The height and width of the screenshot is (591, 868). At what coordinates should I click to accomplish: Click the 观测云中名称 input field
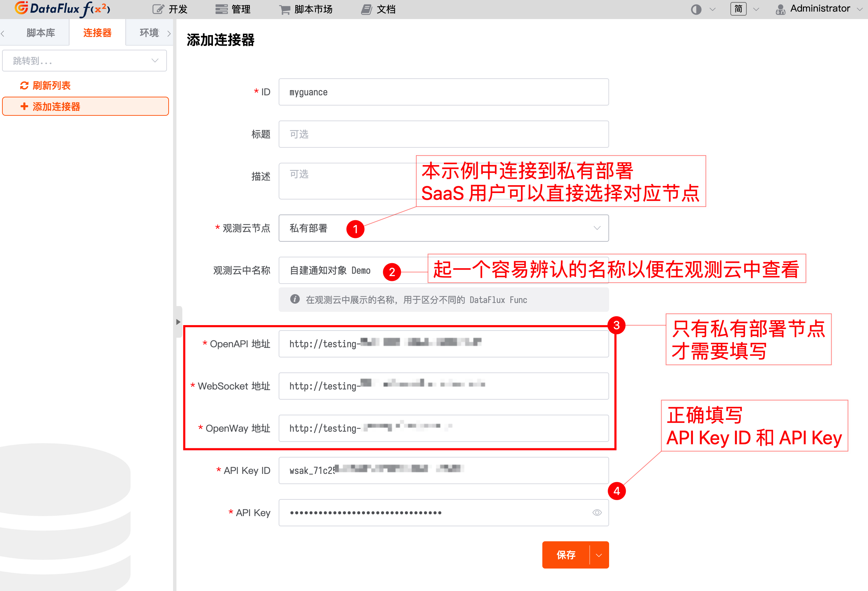click(x=444, y=270)
